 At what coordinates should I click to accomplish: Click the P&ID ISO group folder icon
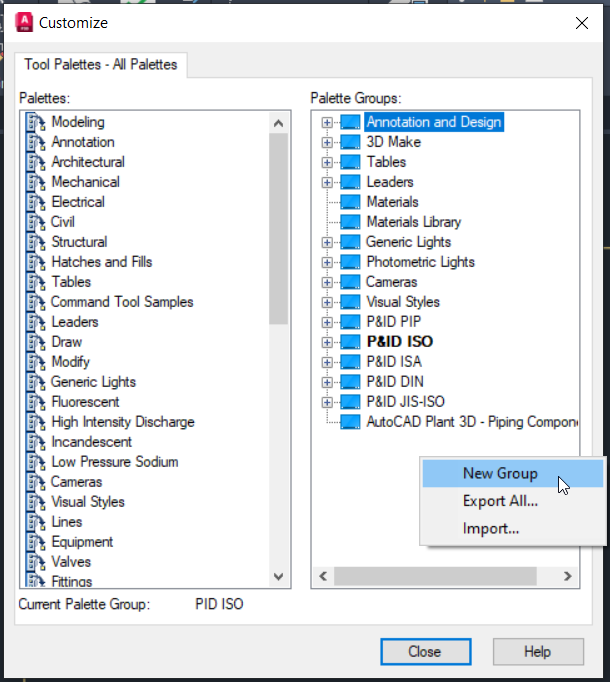(350, 342)
